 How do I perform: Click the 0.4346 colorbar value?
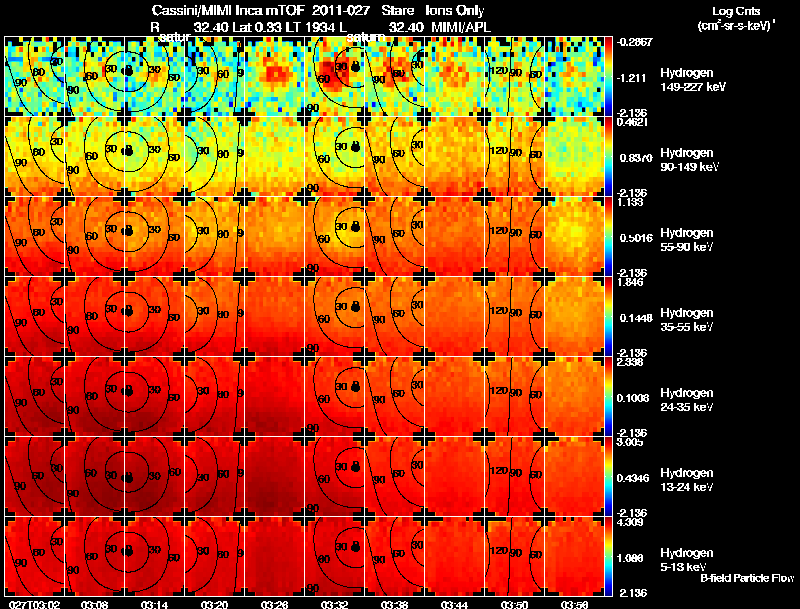tap(635, 478)
